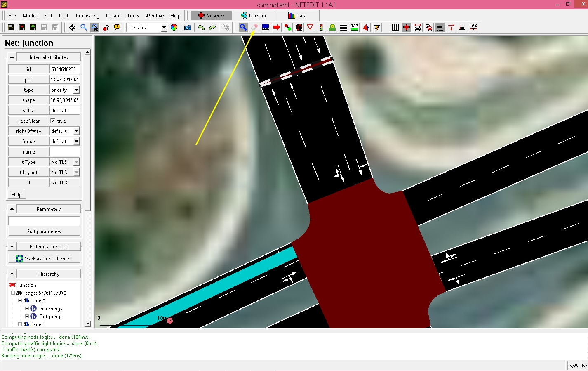Toggle TAZ relation view option icon
Viewport: 588px width, 371px height.
[x=473, y=27]
